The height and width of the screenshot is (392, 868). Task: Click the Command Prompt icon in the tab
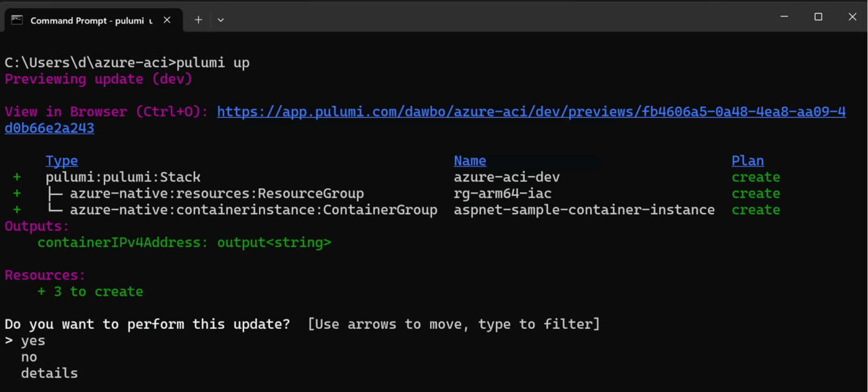pos(17,20)
